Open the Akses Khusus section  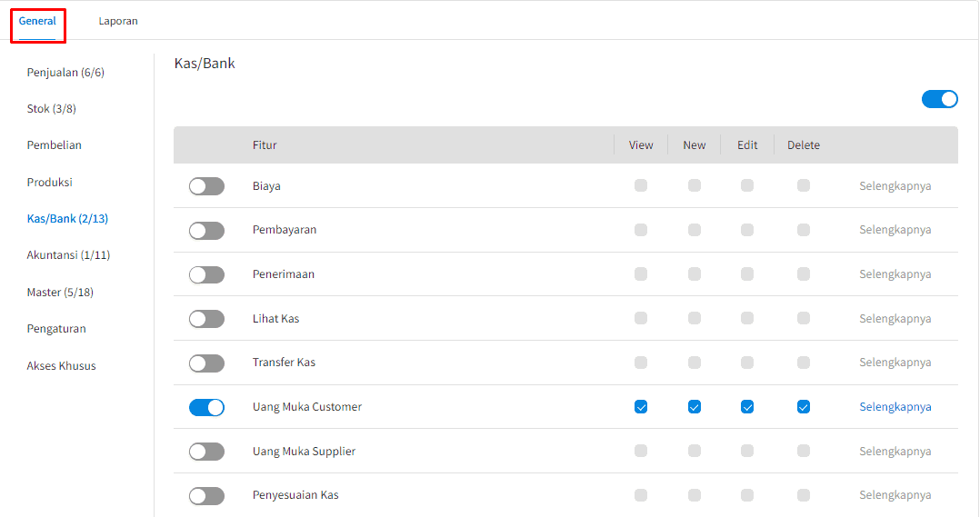61,366
